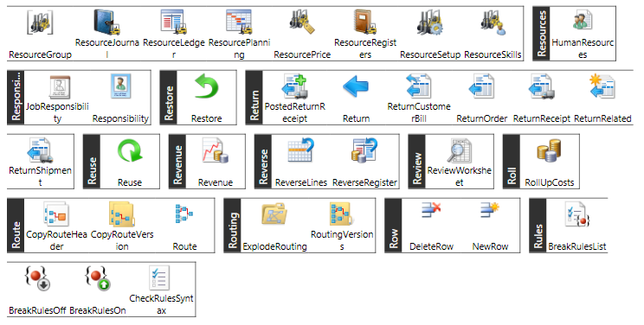Click the ResourcePlanning icon
This screenshot has width=644, height=325.
pos(239,22)
